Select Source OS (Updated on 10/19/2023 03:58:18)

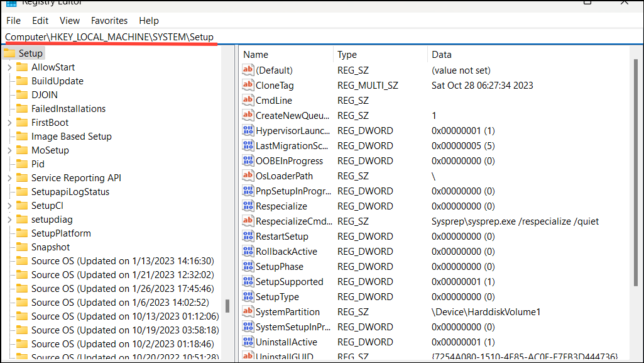pos(125,330)
